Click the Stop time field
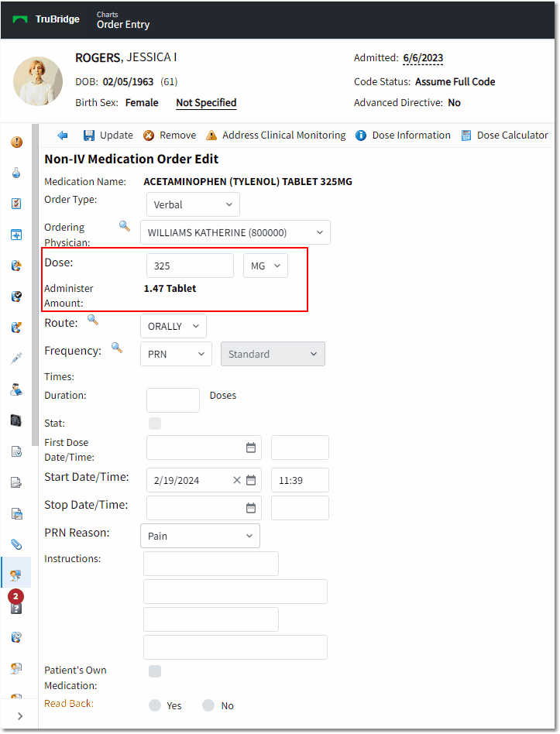This screenshot has height=734, width=560. click(x=300, y=509)
